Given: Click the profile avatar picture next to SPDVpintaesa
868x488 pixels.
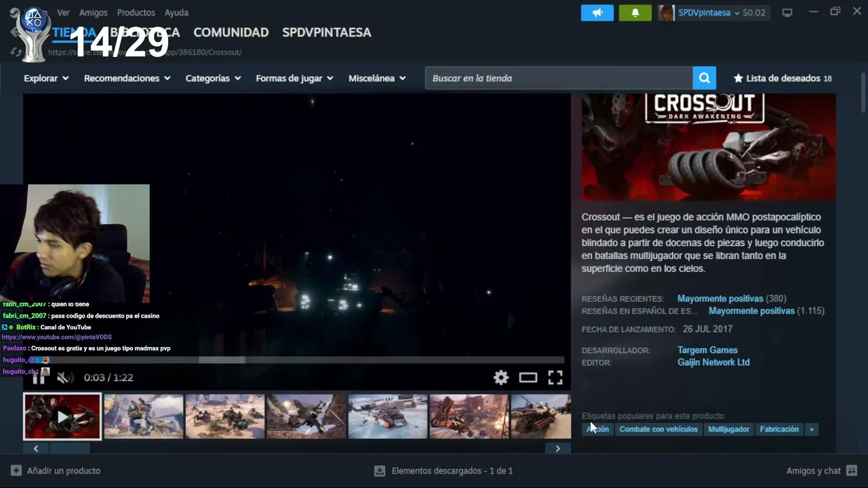Looking at the screenshot, I should 667,13.
